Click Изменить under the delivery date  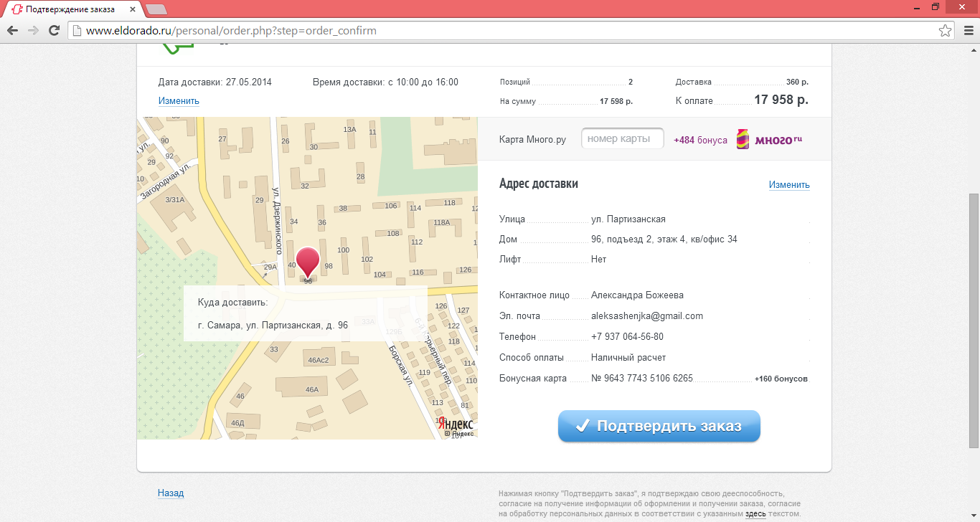[x=179, y=101]
